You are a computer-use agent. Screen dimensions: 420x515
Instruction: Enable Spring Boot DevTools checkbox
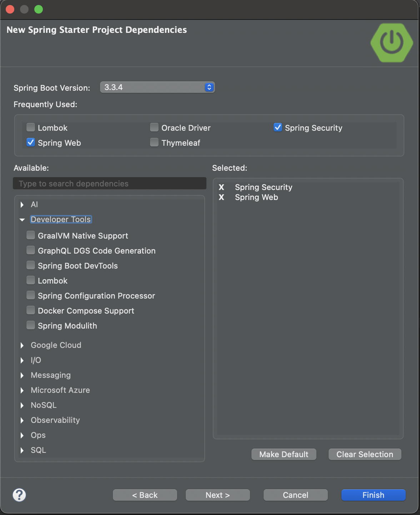pos(31,265)
